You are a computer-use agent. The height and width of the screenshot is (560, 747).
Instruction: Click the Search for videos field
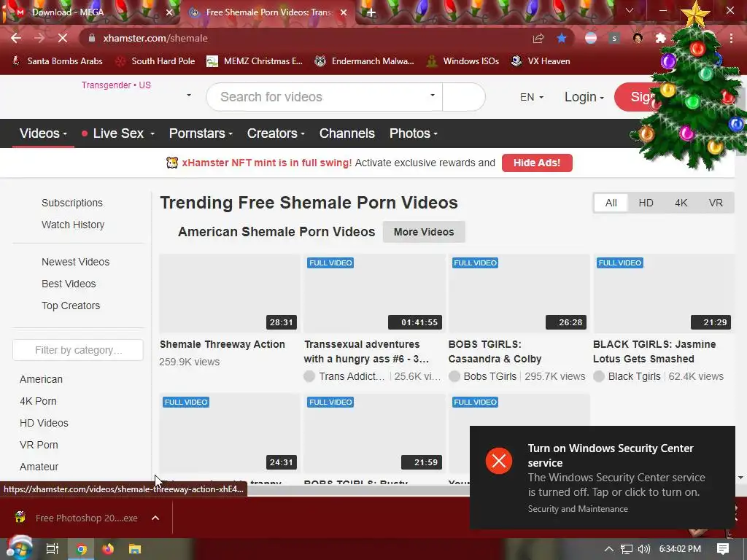click(324, 97)
